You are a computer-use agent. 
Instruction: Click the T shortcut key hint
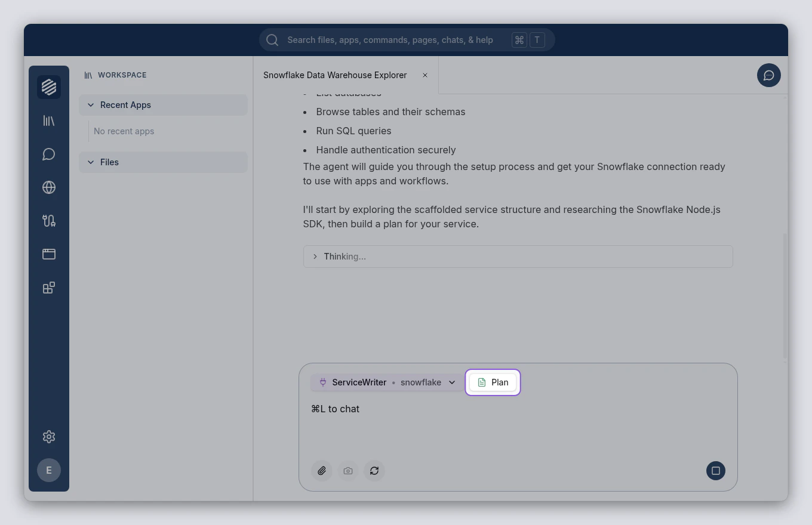click(537, 40)
